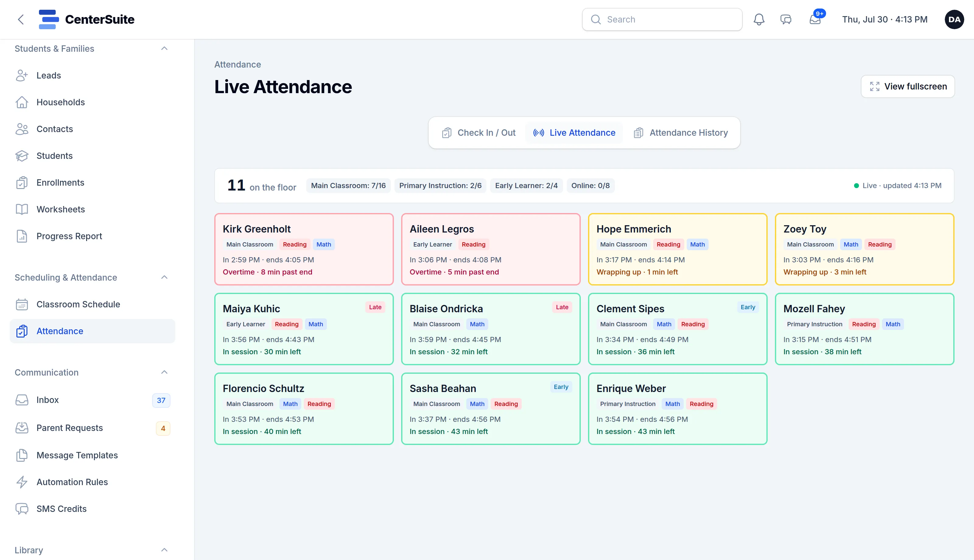This screenshot has width=974, height=560.
Task: Click the SMS Credits chat icon
Action: 22,509
